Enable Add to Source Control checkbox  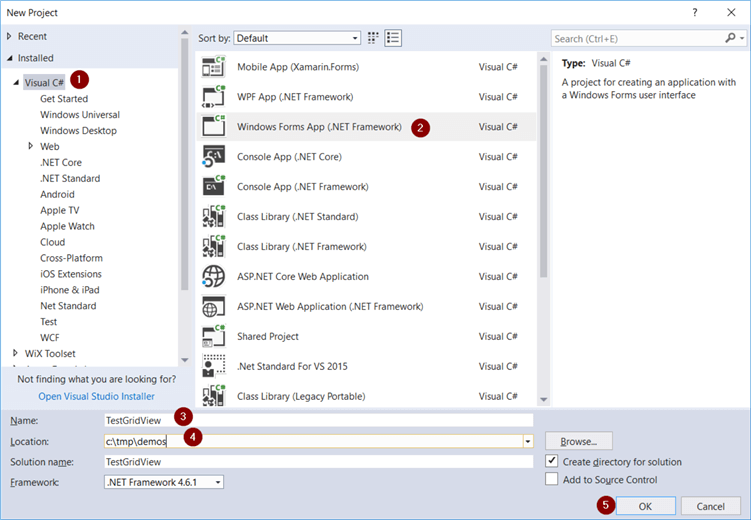[x=552, y=479]
